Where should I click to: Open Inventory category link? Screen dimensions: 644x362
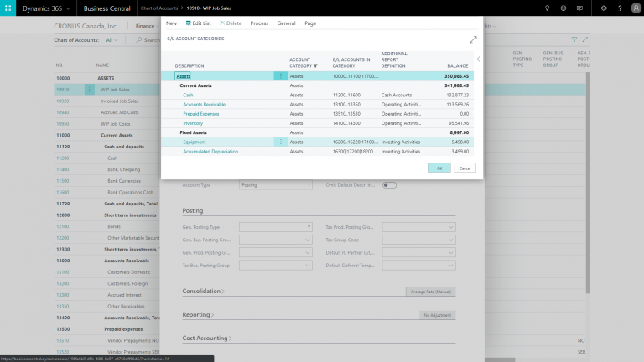point(193,123)
